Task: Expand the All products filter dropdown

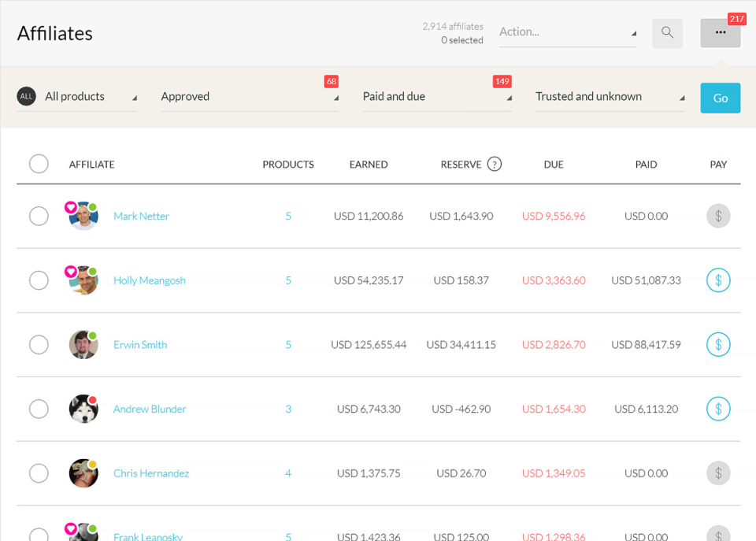Action: pyautogui.click(x=77, y=97)
